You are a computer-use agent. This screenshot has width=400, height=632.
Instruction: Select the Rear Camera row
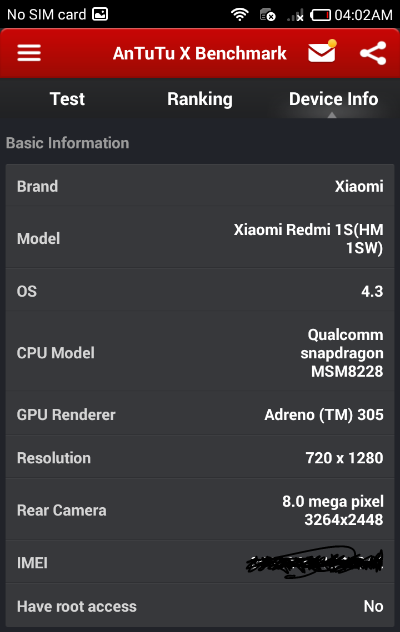(x=200, y=510)
